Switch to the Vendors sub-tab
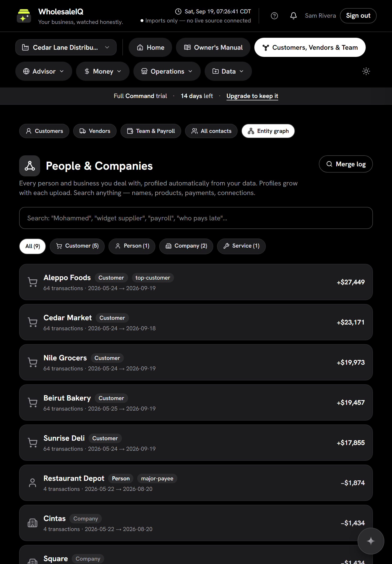This screenshot has width=392, height=564. click(95, 131)
